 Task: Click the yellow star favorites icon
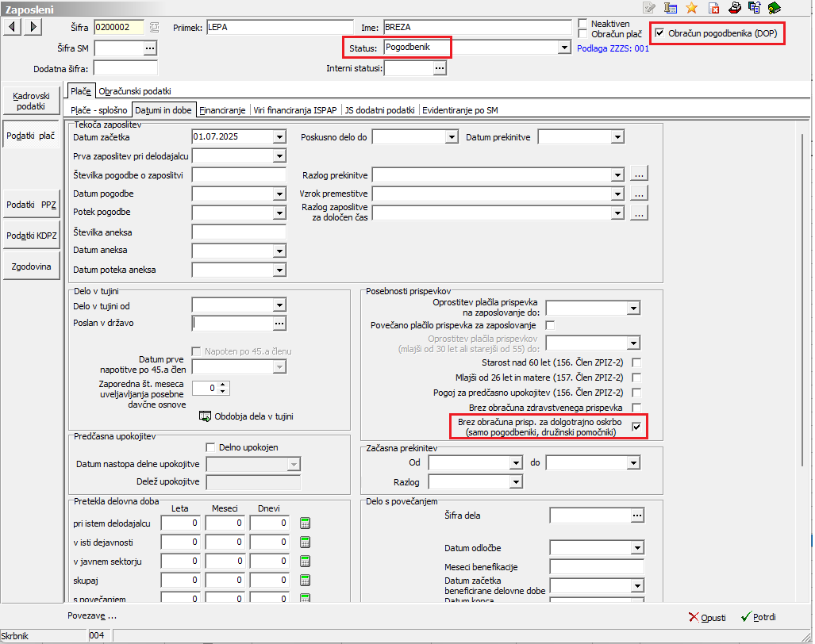point(691,8)
